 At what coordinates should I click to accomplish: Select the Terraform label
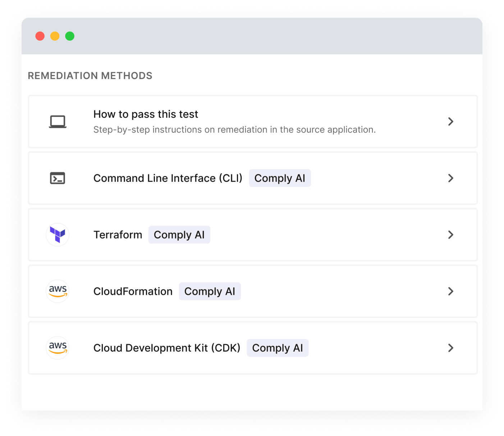[118, 235]
